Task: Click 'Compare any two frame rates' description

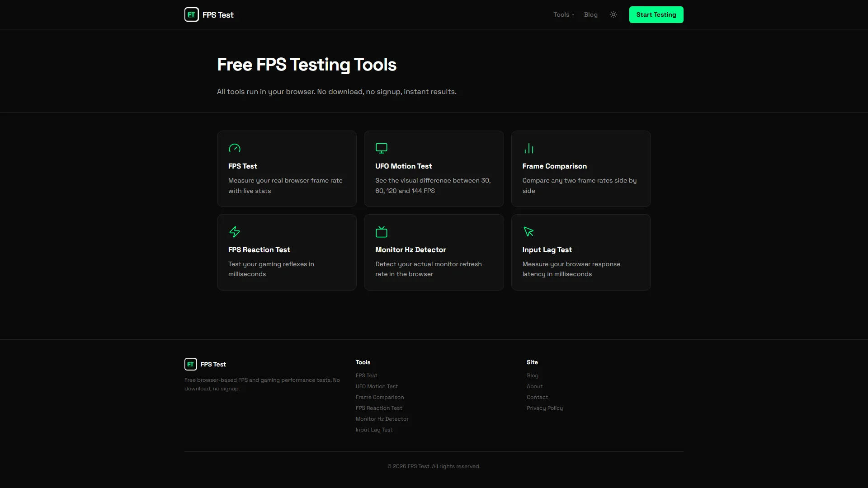Action: [x=580, y=185]
